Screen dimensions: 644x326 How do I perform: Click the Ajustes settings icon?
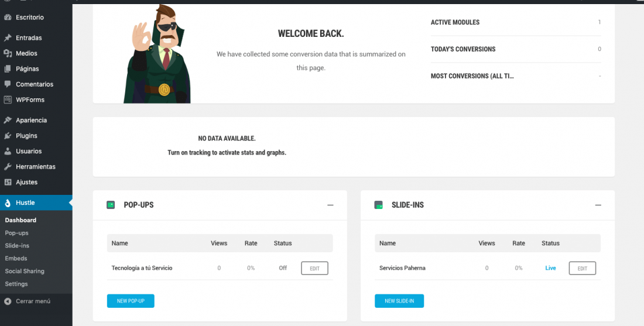[8, 182]
